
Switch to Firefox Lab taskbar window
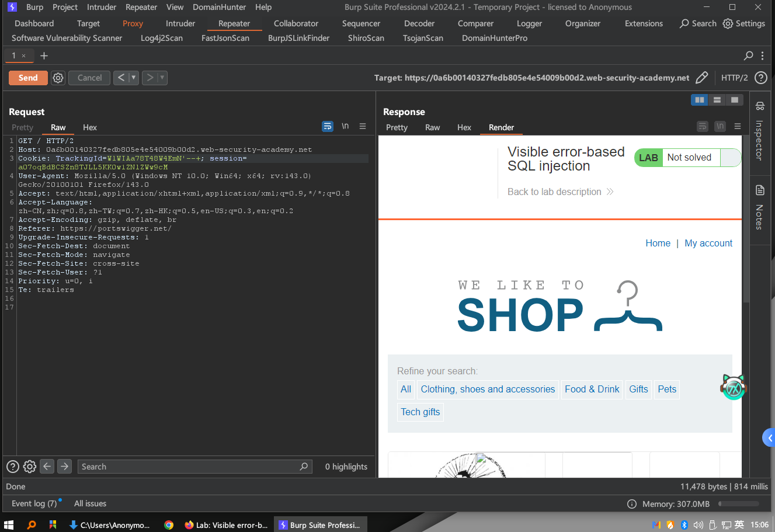[227, 524]
